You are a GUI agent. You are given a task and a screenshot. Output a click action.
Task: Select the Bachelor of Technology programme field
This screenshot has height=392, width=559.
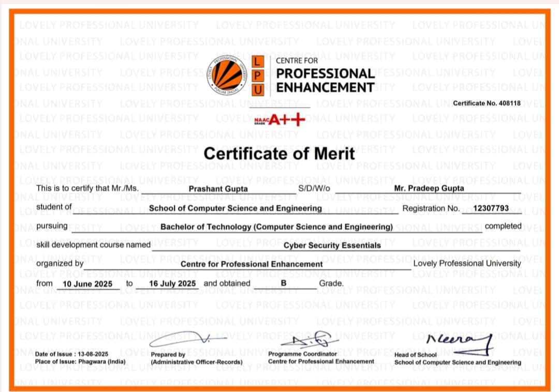(x=276, y=227)
